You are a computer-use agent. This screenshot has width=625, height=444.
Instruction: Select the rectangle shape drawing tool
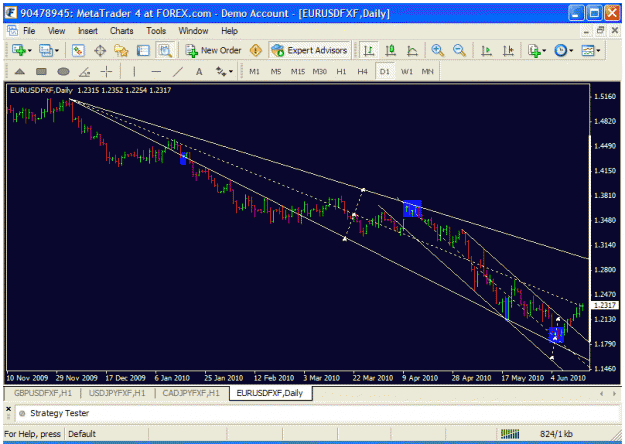(x=41, y=72)
